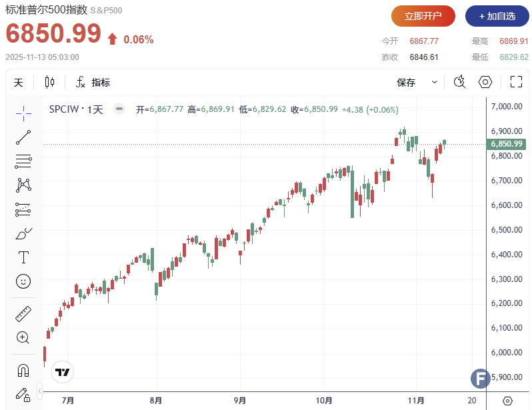Pick the text annotation tool
The width and height of the screenshot is (532, 410).
click(x=23, y=257)
